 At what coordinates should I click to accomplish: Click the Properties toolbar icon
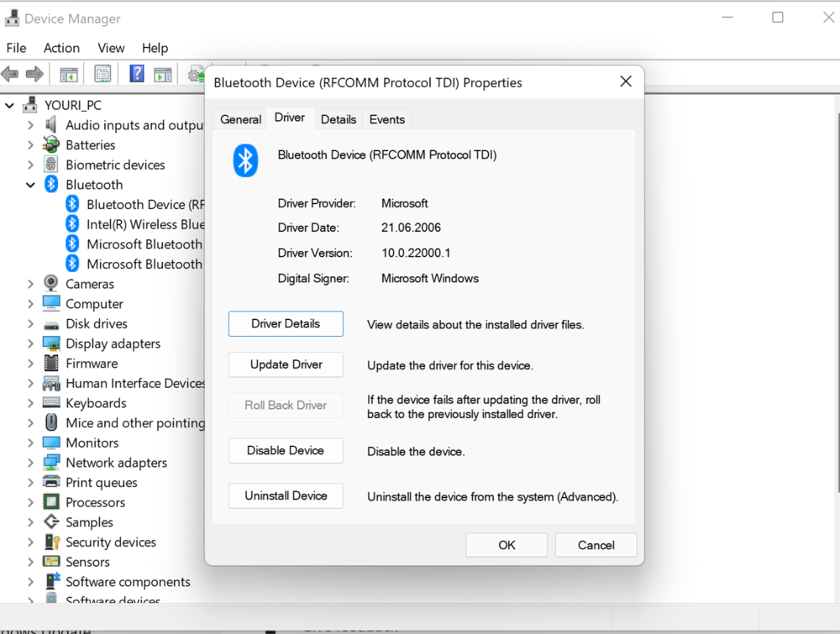pos(102,75)
